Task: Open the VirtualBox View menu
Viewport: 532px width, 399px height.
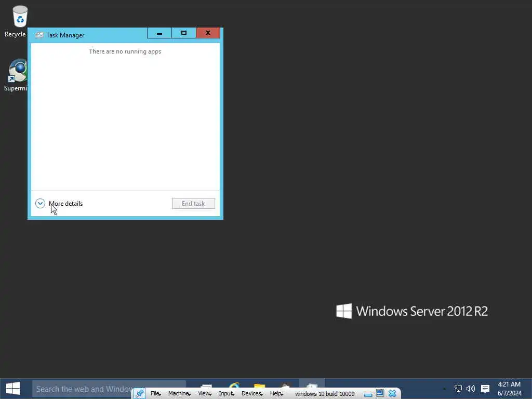Action: (205, 394)
